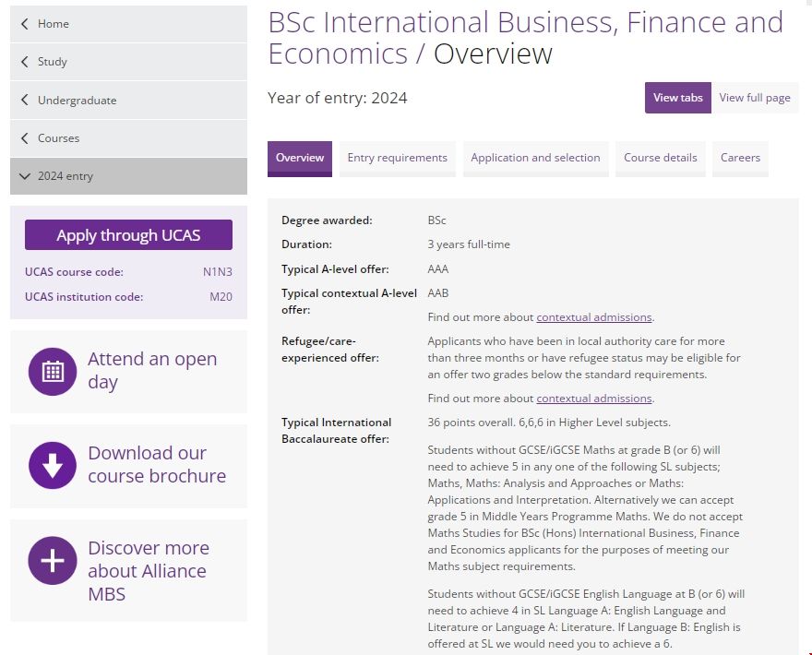Open the Entry requirements tab

(x=397, y=158)
